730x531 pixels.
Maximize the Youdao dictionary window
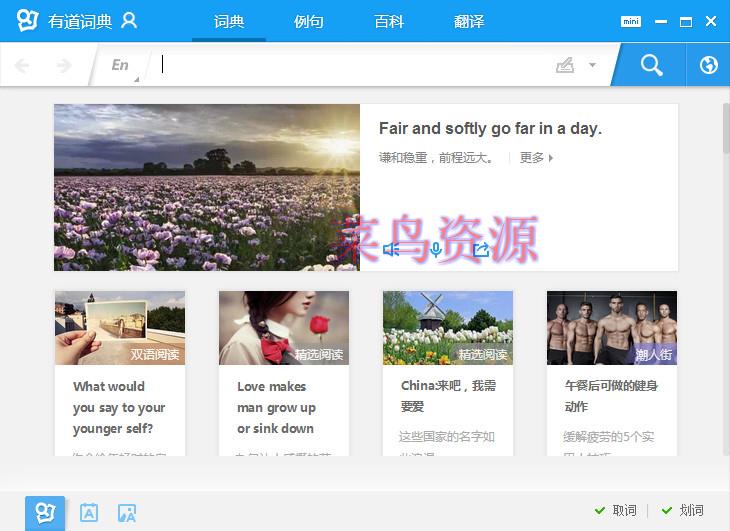click(x=685, y=22)
